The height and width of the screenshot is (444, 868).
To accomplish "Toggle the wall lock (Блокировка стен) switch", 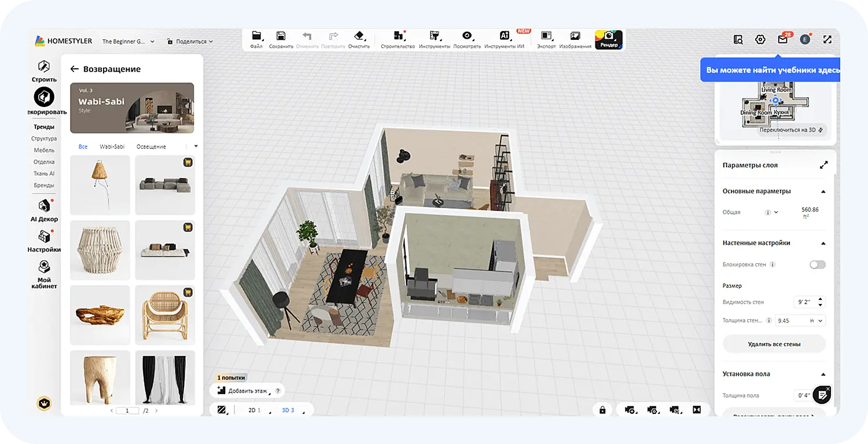I will (817, 265).
